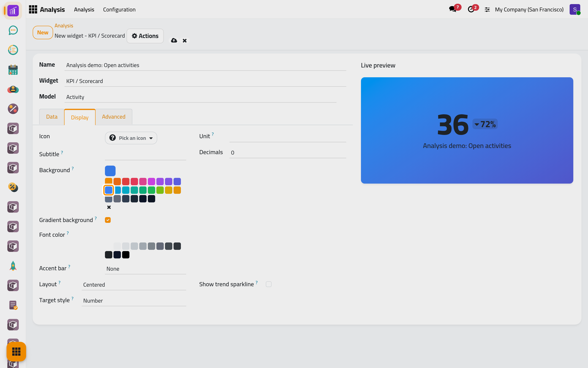The height and width of the screenshot is (368, 588).
Task: Switch to the Data tab
Action: tap(52, 117)
